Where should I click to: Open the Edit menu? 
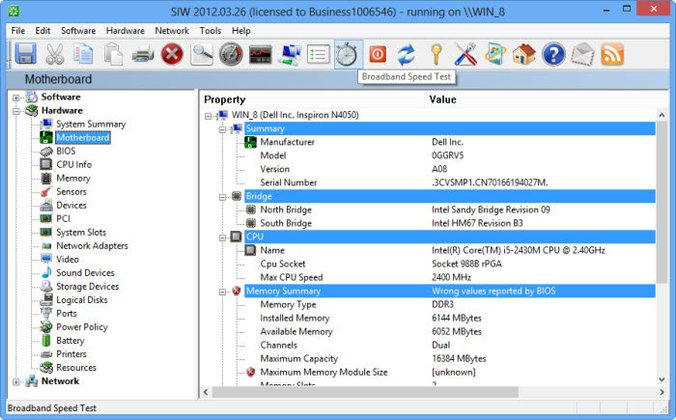click(x=43, y=31)
